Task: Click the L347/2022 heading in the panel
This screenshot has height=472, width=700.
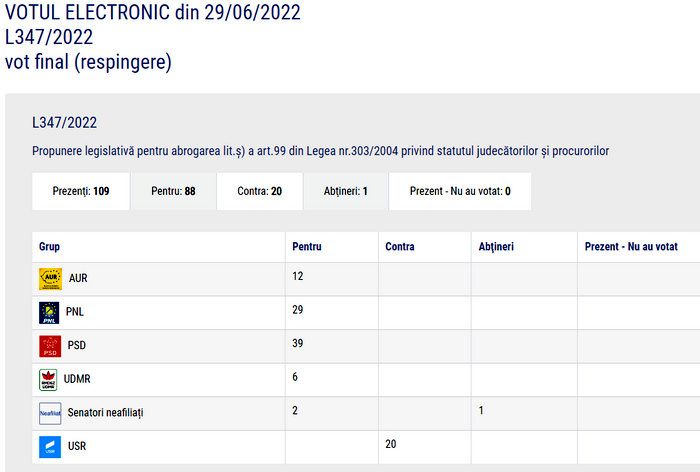Action: [x=64, y=122]
